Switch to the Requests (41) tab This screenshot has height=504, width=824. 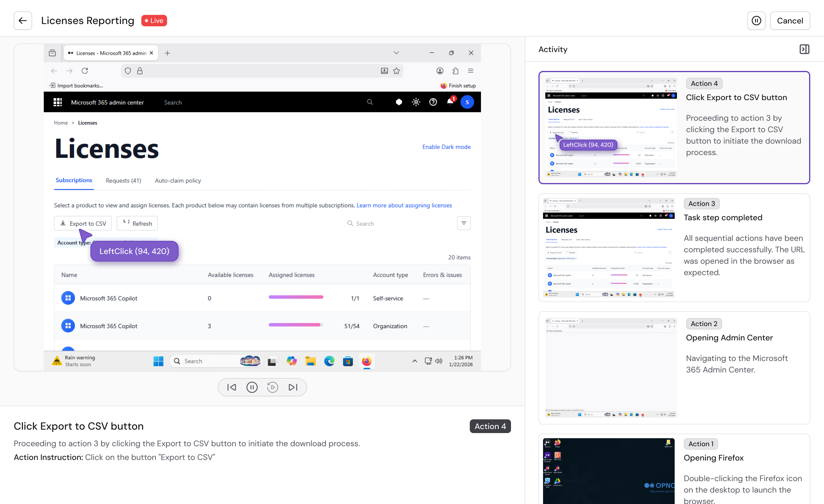(123, 180)
